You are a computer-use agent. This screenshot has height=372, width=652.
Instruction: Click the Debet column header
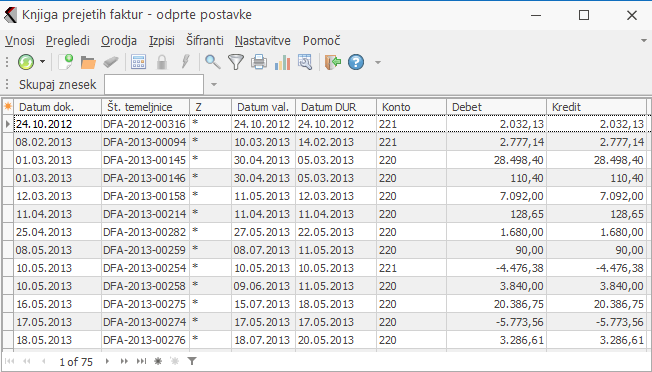pos(496,107)
